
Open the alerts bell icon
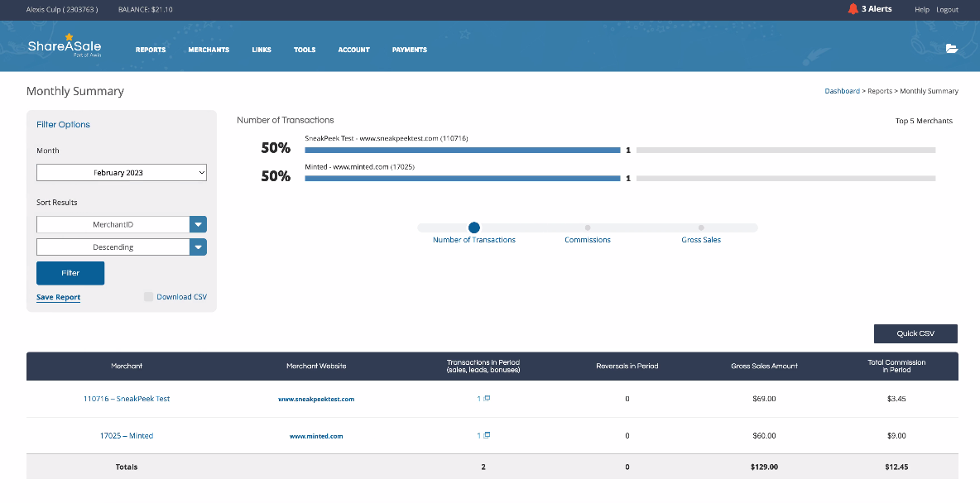point(853,9)
